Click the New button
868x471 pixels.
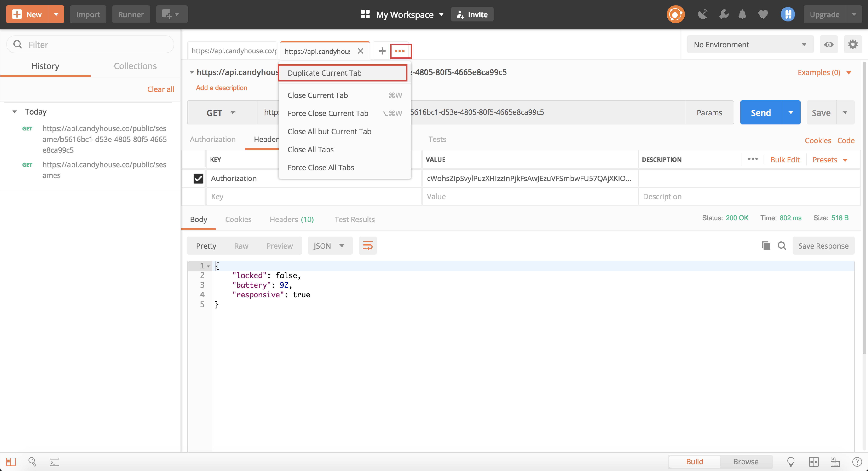pos(27,14)
